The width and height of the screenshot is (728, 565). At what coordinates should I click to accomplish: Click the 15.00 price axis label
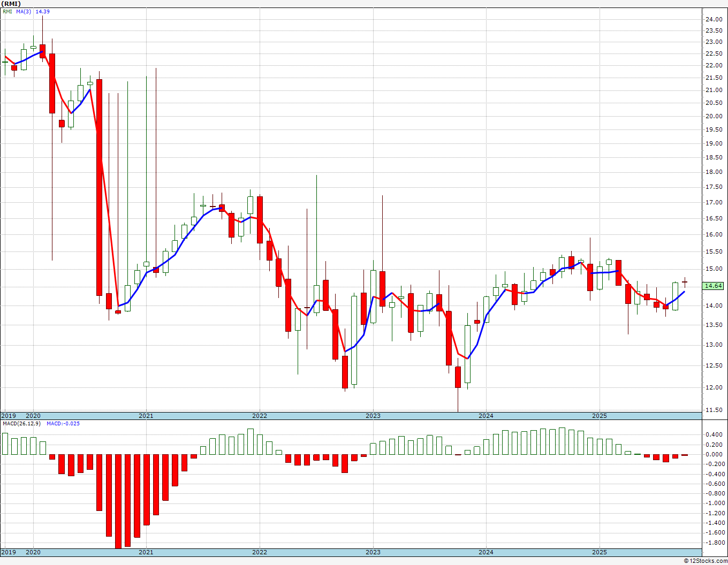click(714, 269)
